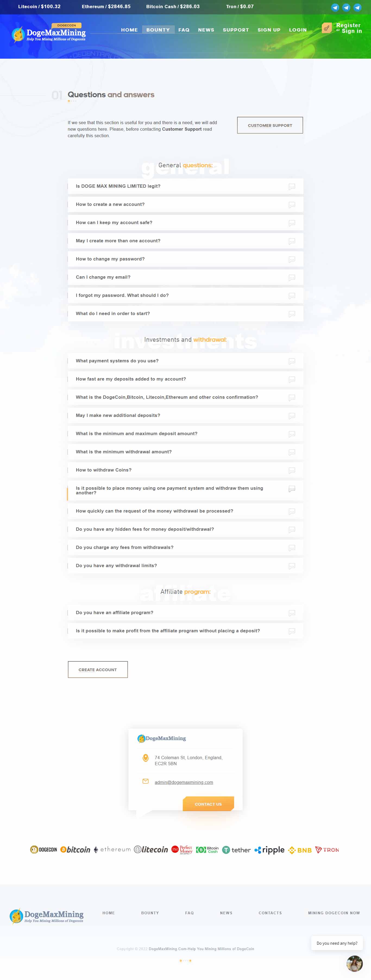Expand 'Do you have an affiliate program?'
Screen dimensions: 371x980
(x=185, y=612)
